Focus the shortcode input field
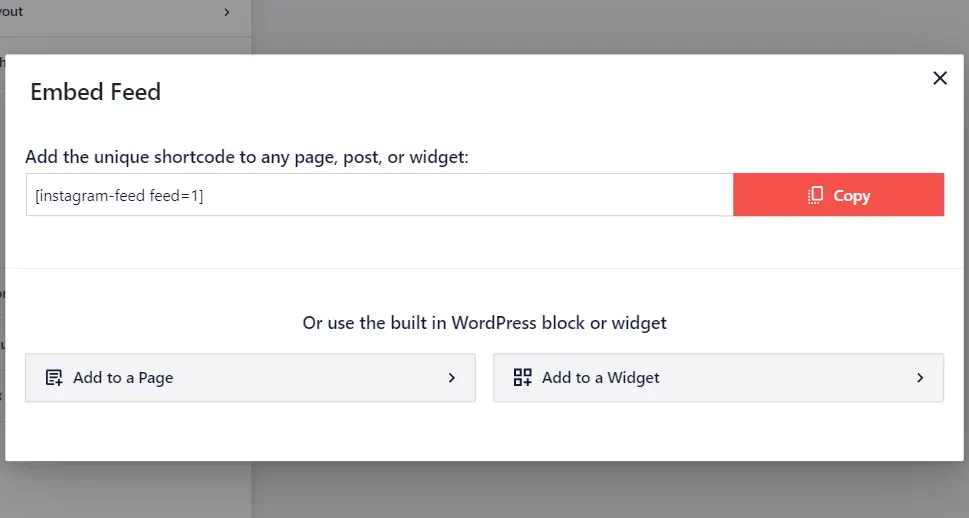 click(x=379, y=195)
